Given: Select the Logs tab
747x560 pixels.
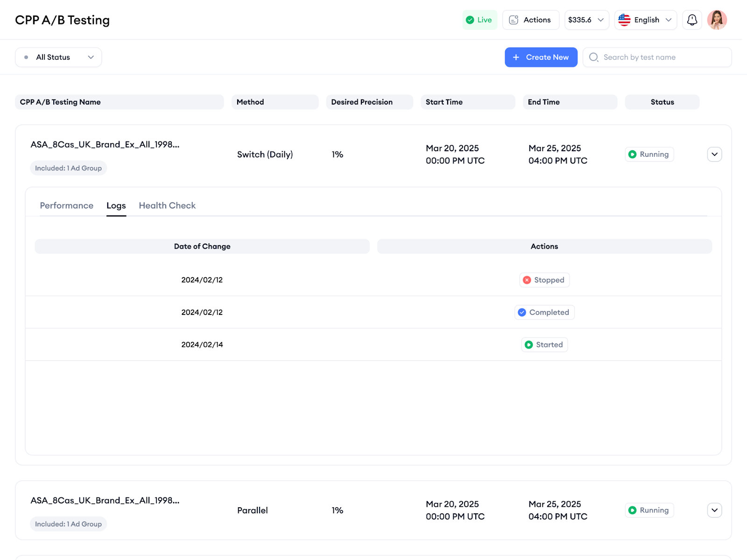Looking at the screenshot, I should pyautogui.click(x=116, y=206).
